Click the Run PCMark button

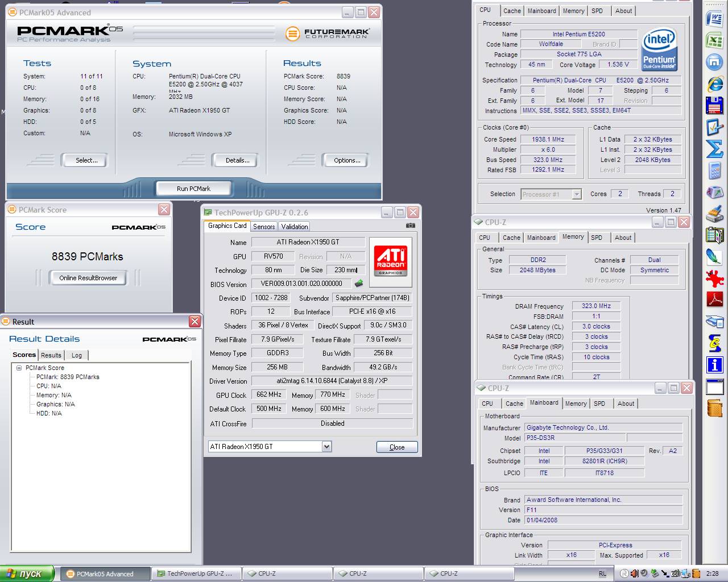coord(193,189)
